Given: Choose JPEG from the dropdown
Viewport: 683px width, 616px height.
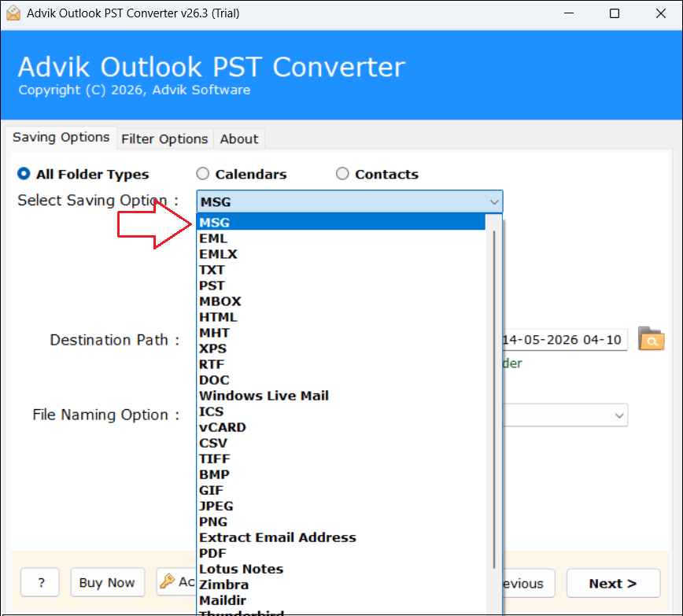Looking at the screenshot, I should click(x=341, y=506).
